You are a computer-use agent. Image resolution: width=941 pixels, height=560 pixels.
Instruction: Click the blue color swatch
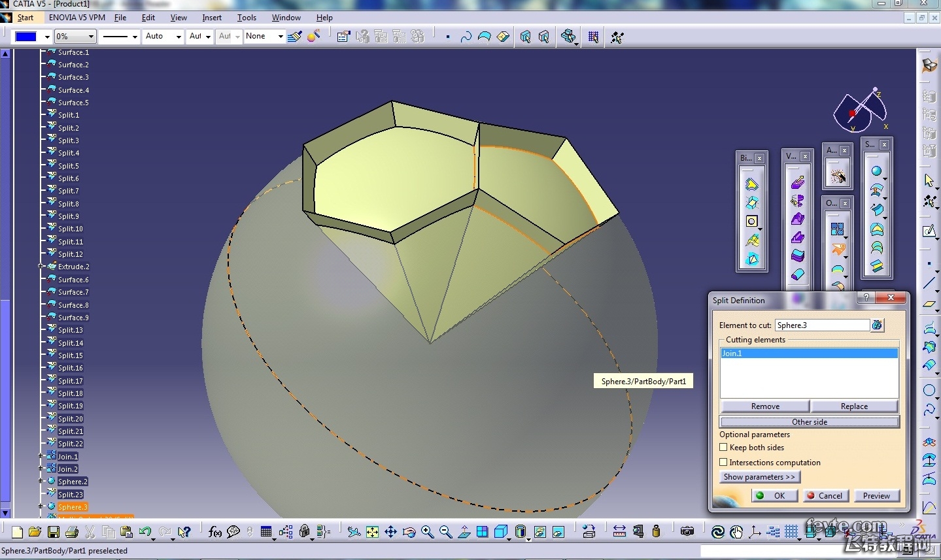point(26,37)
